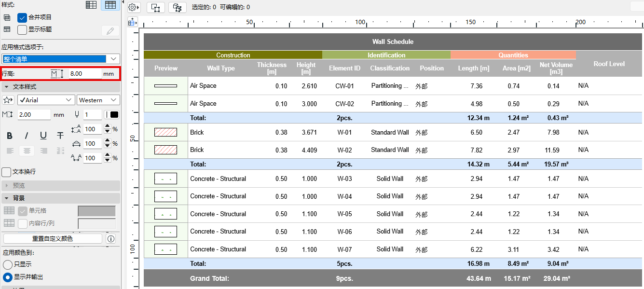The height and width of the screenshot is (289, 644).
Task: Enable the 显示标题 checkbox
Action: point(22,29)
